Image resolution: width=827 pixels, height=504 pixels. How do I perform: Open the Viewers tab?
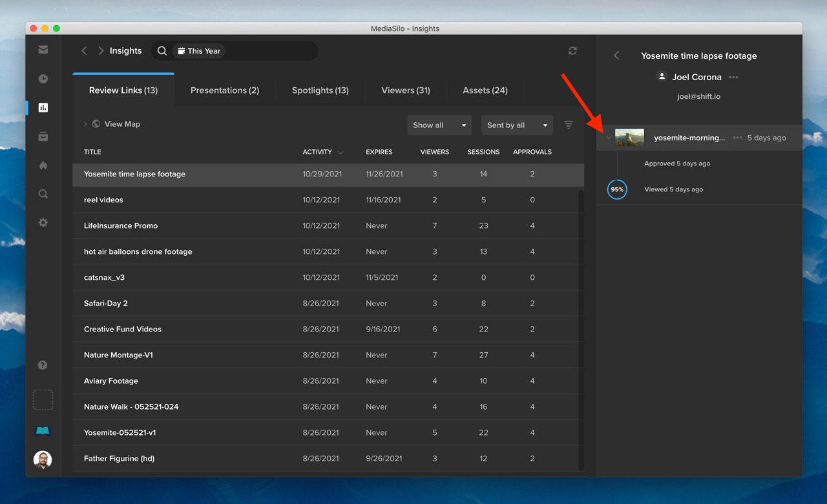point(406,90)
